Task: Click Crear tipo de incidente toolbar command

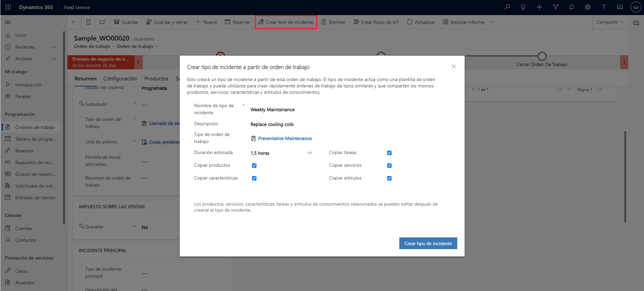Action: pos(286,22)
